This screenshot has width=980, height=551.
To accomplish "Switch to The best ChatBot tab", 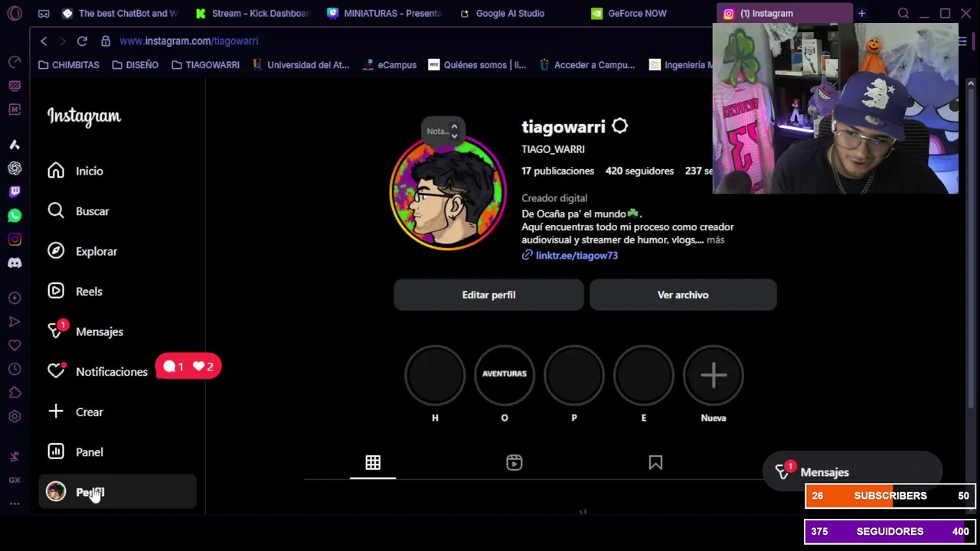I will tap(119, 13).
